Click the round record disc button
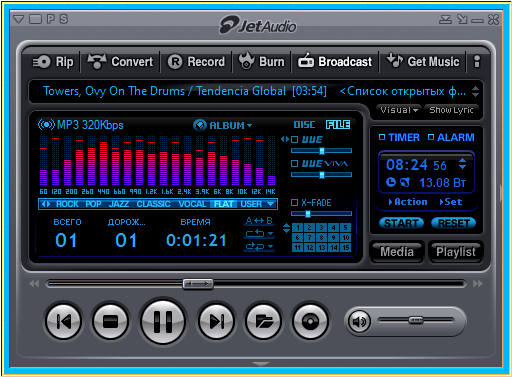This screenshot has width=512, height=377. click(x=310, y=321)
